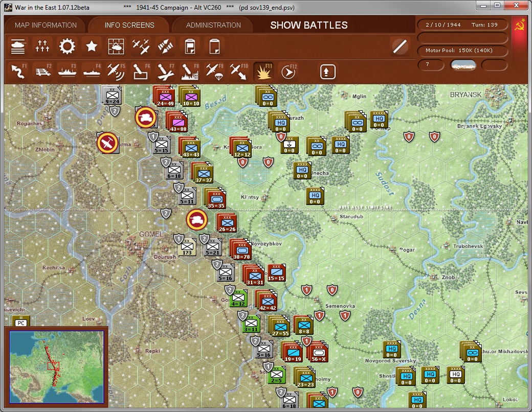Select the German unit labeled 9=24
The width and height of the screenshot is (532, 412).
click(x=113, y=95)
